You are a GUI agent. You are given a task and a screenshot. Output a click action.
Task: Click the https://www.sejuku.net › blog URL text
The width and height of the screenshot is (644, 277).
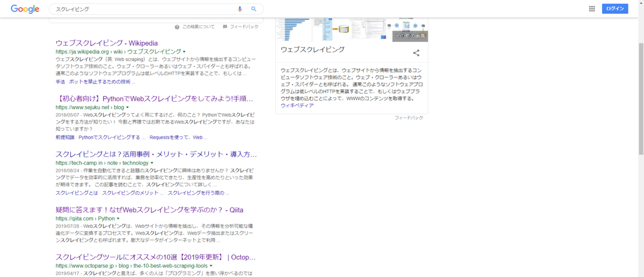coord(90,108)
